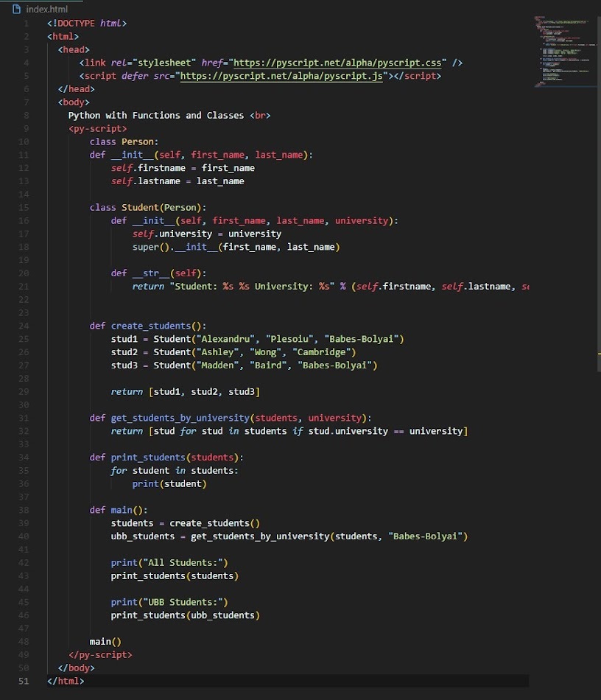Select the index.html editor tab

[41, 9]
